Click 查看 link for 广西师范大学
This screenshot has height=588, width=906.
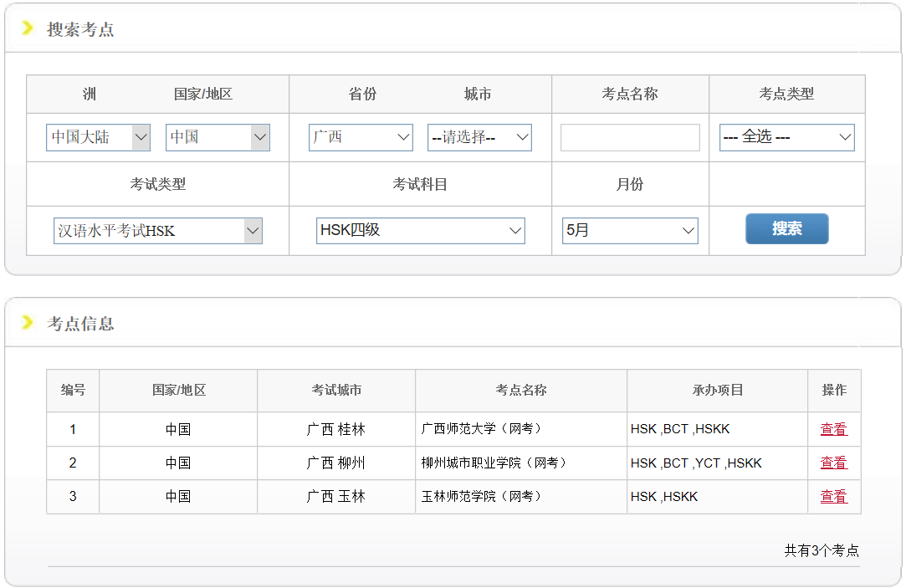(833, 429)
